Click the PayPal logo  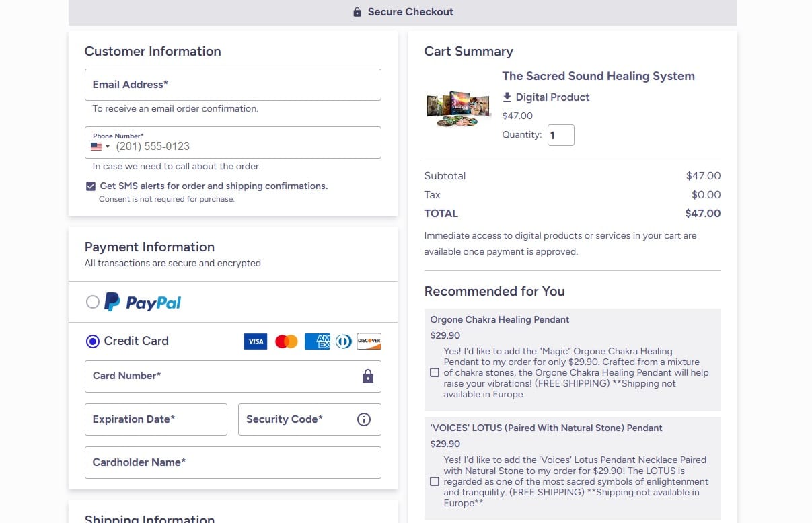click(x=143, y=302)
